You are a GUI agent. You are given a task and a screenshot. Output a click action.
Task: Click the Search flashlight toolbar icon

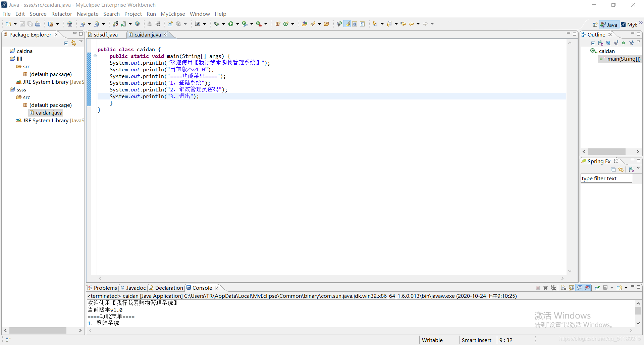313,24
